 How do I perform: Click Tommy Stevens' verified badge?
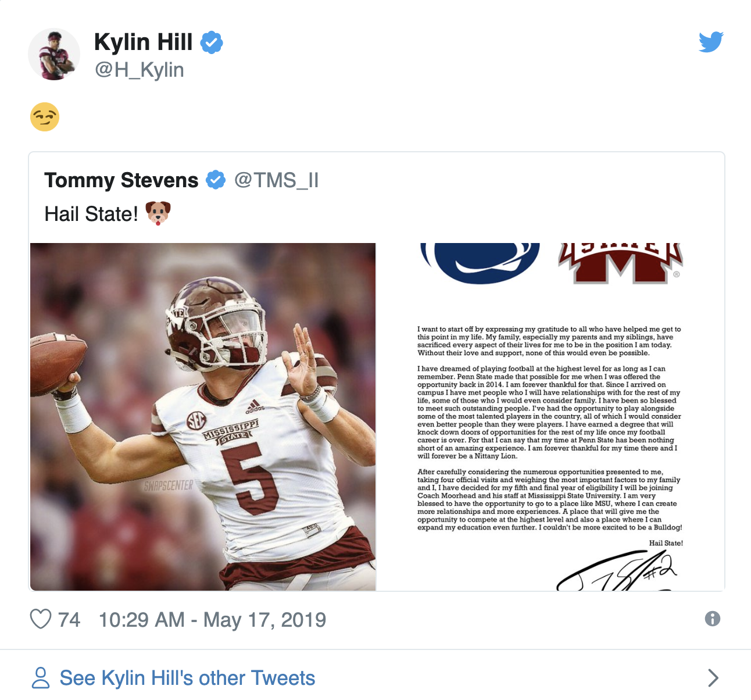tap(216, 180)
